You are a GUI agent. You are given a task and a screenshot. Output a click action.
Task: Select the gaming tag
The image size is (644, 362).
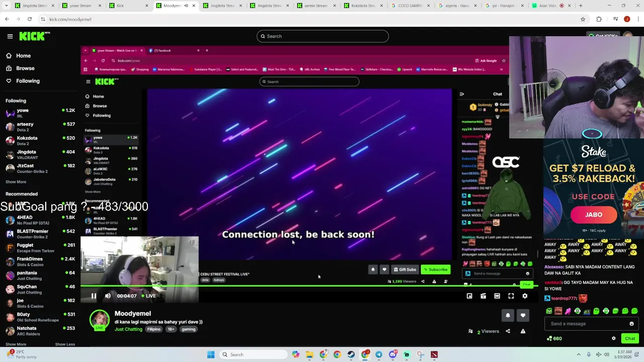pyautogui.click(x=189, y=329)
